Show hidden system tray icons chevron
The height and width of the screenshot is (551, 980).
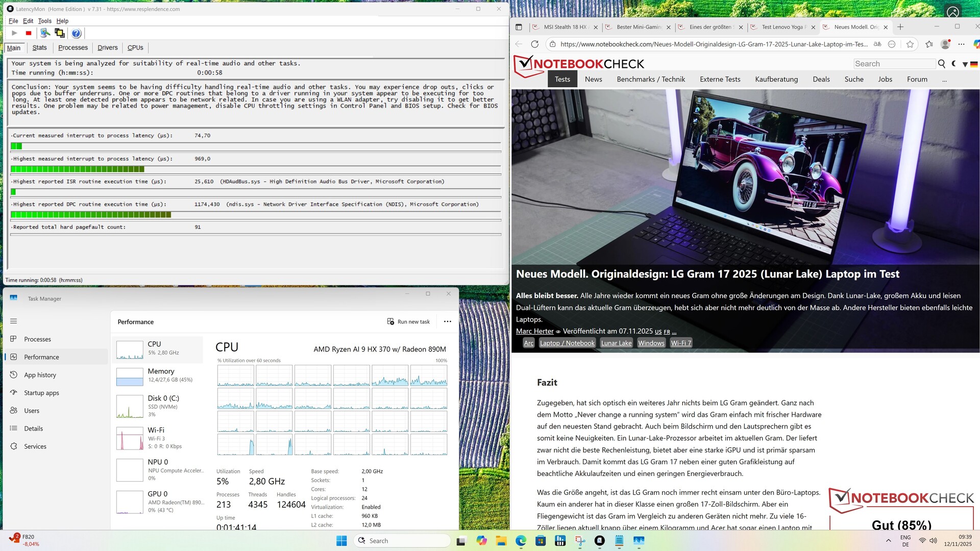click(888, 541)
